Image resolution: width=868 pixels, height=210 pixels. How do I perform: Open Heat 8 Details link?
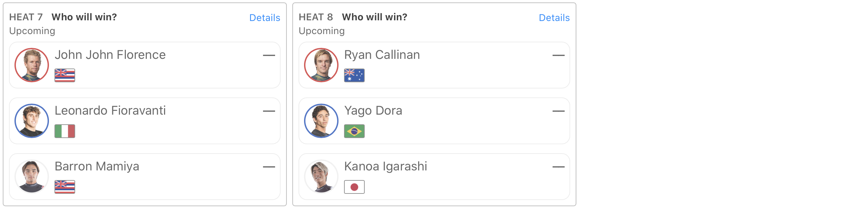click(554, 18)
